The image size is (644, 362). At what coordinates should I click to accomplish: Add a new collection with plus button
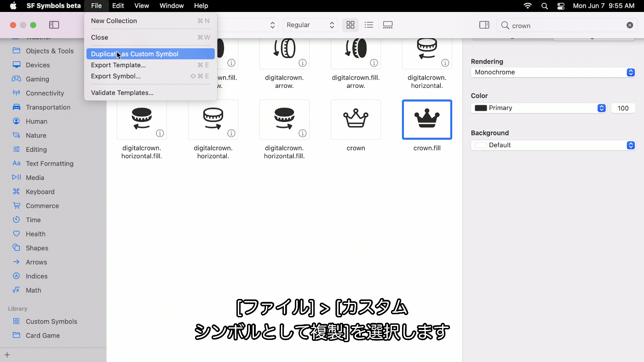[x=7, y=355]
